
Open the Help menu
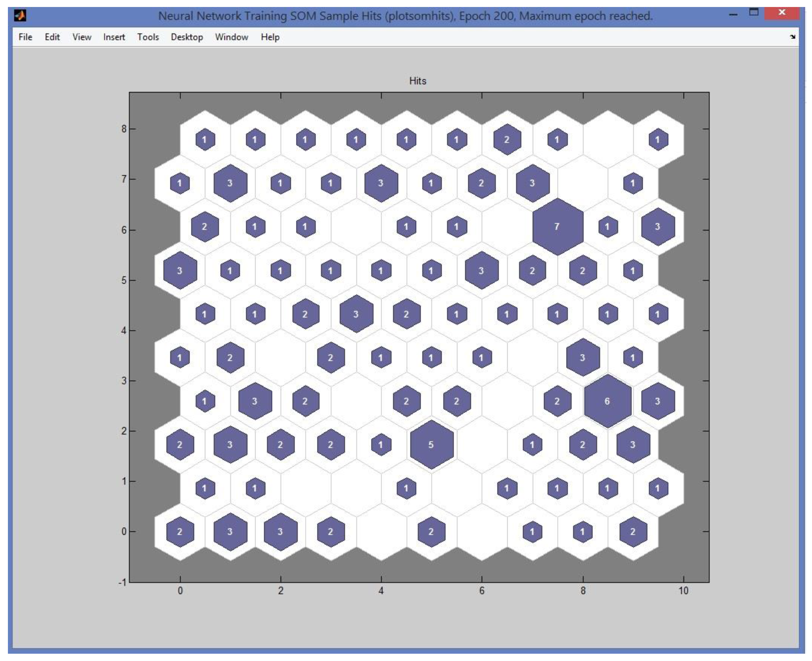click(x=270, y=37)
